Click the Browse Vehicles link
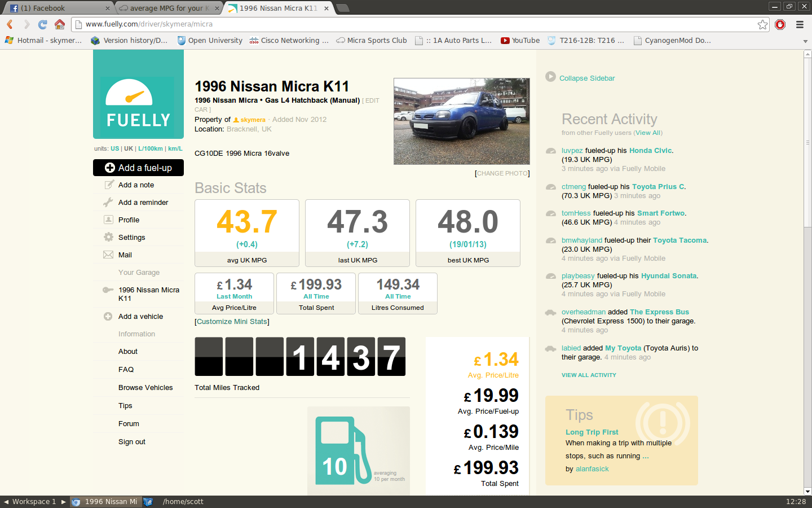Screen dimensions: 812x508 (x=145, y=388)
